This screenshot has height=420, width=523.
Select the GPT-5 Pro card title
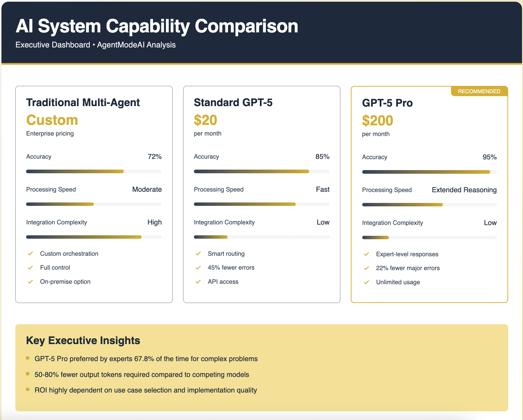(x=387, y=103)
